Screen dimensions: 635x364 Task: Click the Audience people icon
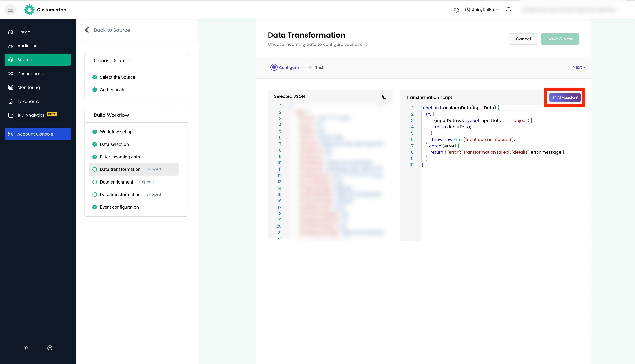11,46
